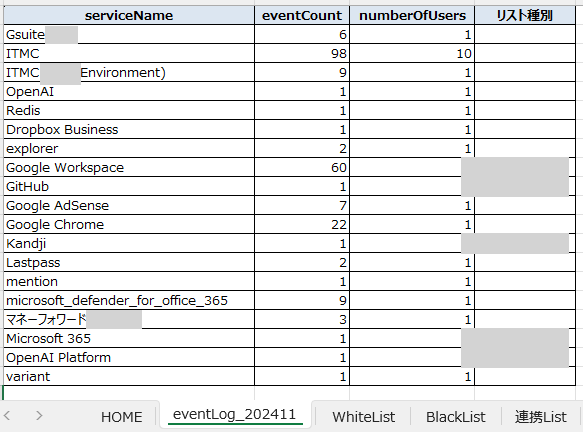Viewport: 583px width, 433px height.
Task: Select the OpenAI service cell
Action: [x=129, y=91]
